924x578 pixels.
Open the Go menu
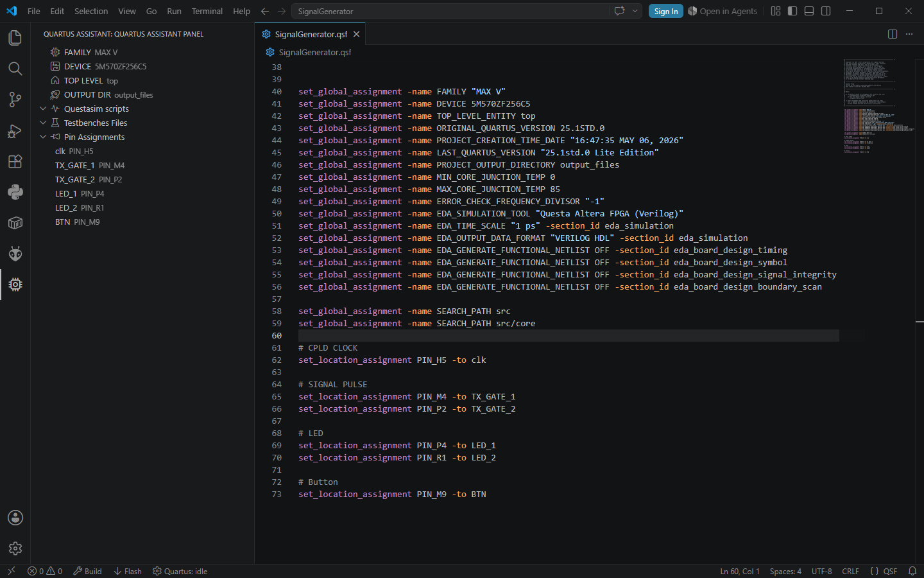pos(151,11)
